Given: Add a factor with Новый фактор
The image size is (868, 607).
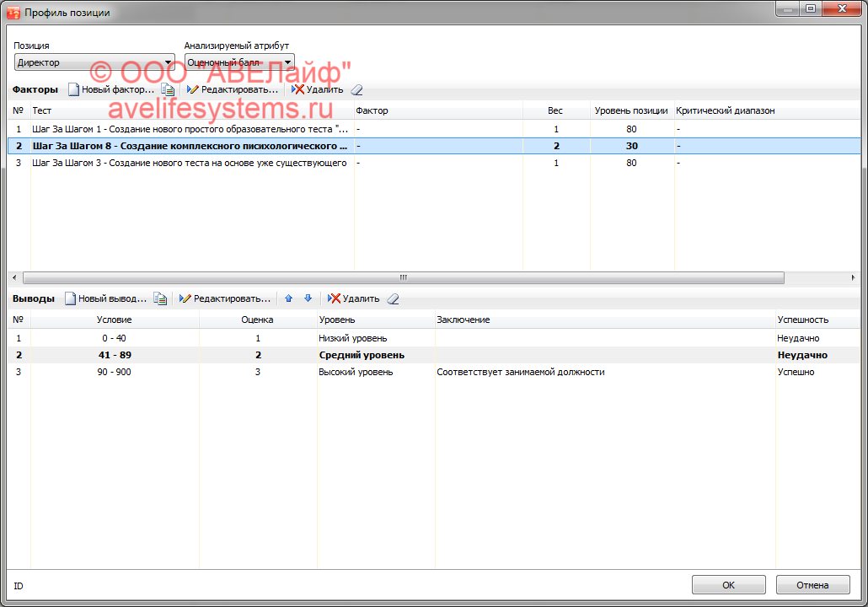Looking at the screenshot, I should point(111,89).
